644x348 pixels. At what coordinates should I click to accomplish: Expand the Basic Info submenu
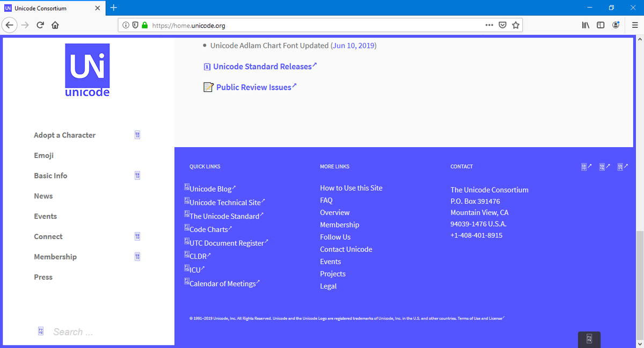137,176
